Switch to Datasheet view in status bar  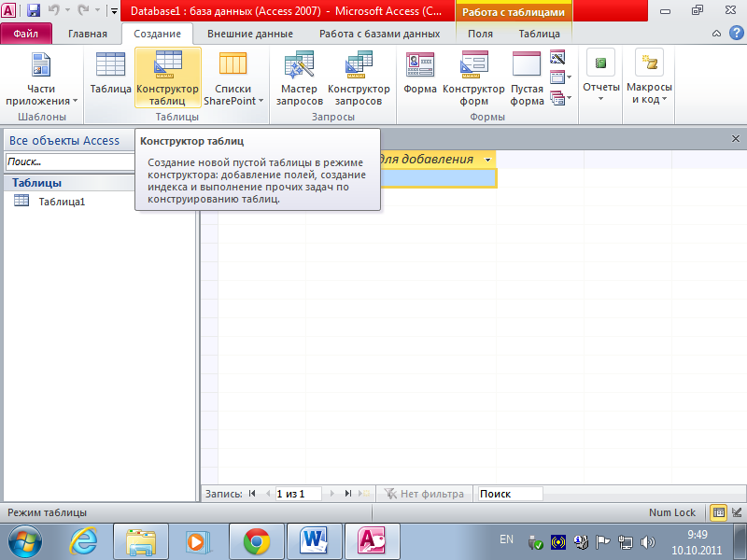[719, 512]
